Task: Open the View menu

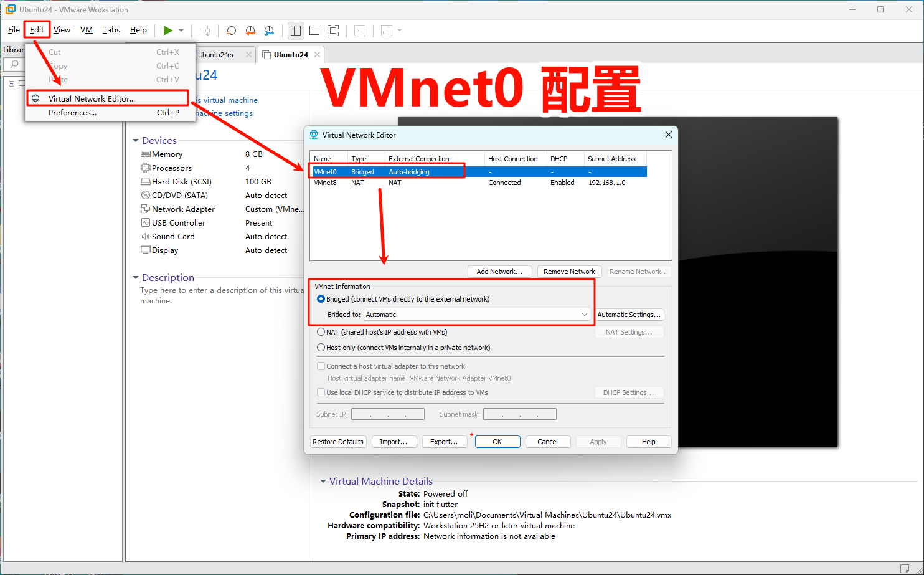Action: [62, 30]
